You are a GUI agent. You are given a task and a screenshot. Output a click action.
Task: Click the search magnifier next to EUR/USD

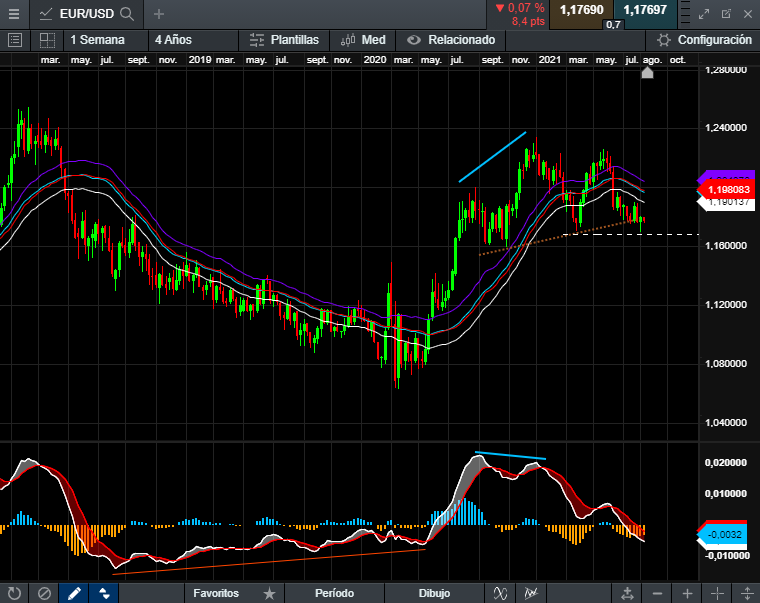point(126,14)
